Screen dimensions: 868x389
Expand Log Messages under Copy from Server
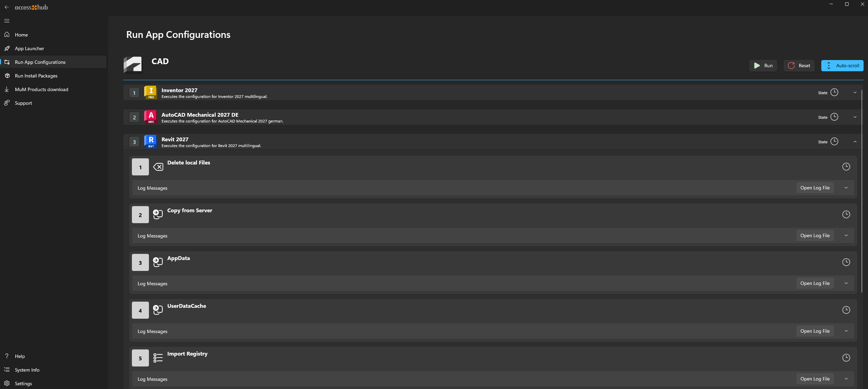tap(846, 236)
